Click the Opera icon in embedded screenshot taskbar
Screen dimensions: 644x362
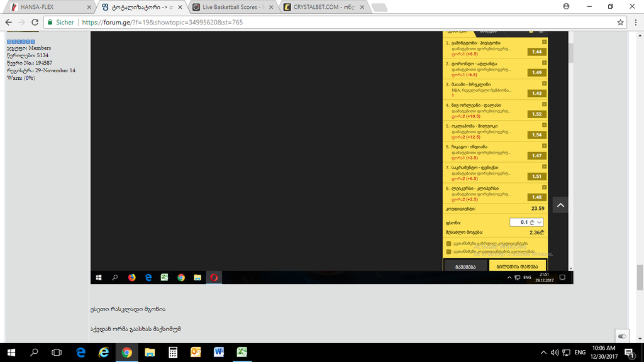214,277
